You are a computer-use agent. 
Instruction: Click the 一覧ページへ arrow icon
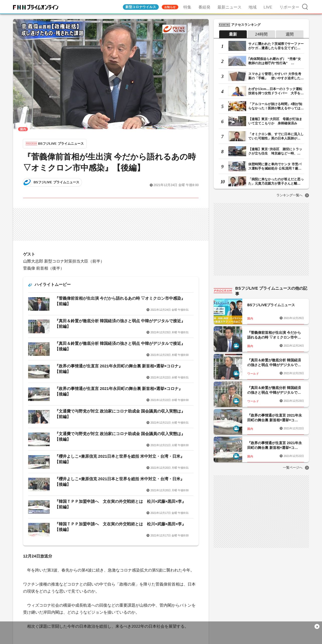tap(307, 468)
